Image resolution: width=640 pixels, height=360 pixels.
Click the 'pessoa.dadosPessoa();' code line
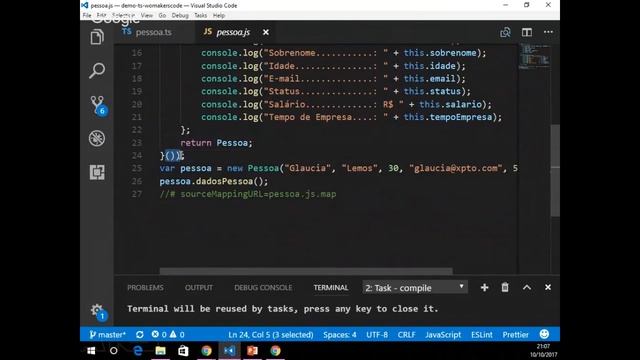click(x=214, y=181)
